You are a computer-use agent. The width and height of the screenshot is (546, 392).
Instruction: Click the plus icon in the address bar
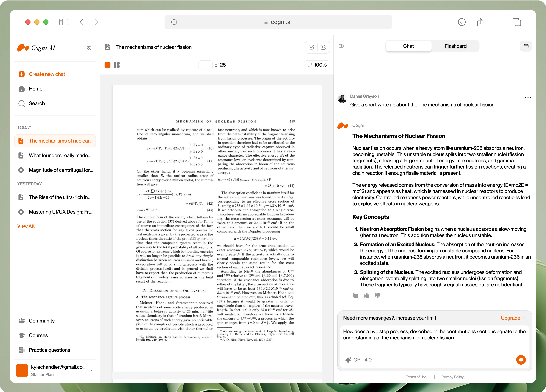174,22
